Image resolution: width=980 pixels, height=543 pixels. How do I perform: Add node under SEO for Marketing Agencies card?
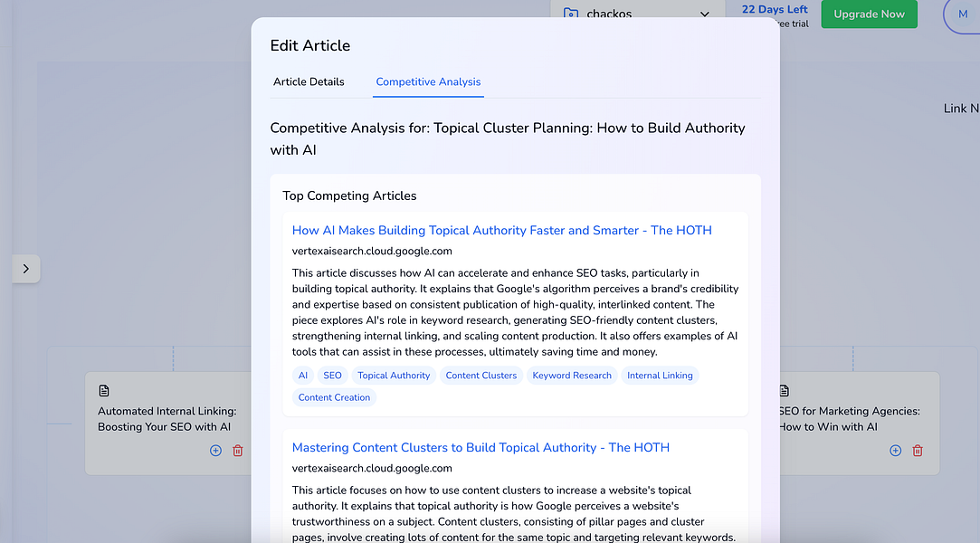tap(895, 451)
